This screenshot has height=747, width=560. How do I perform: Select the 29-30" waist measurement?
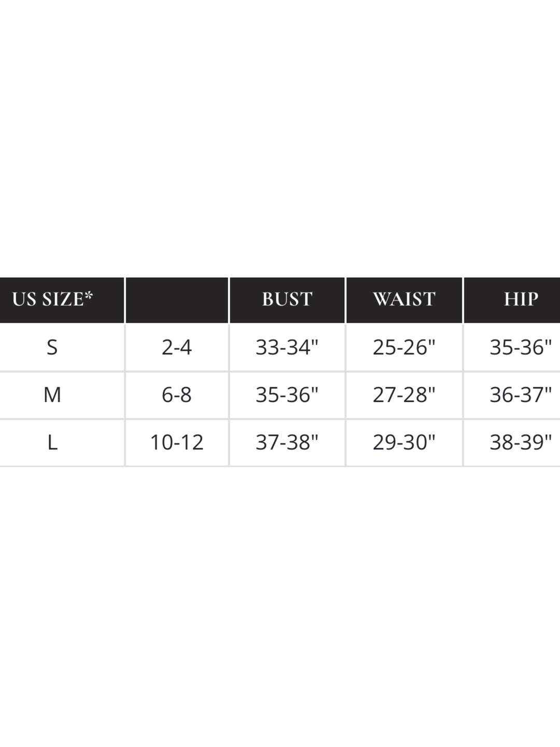pyautogui.click(x=404, y=442)
